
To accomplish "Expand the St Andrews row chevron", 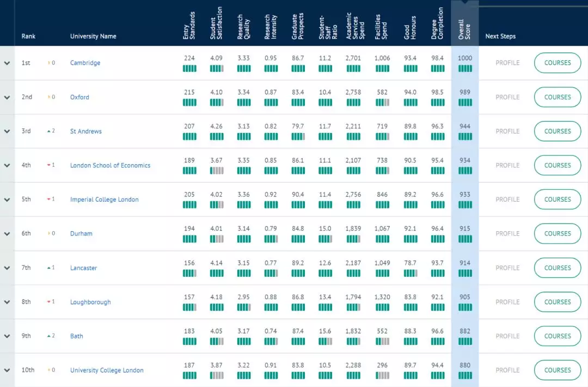I will tap(7, 131).
